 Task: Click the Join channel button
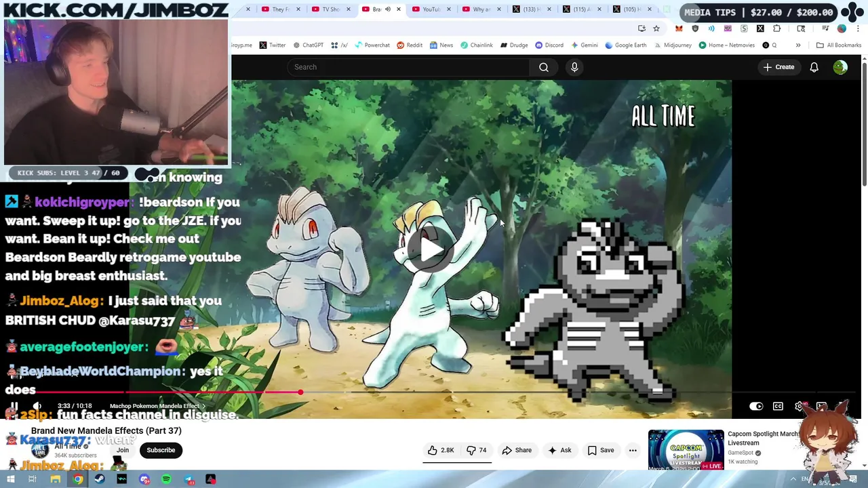[122, 450]
